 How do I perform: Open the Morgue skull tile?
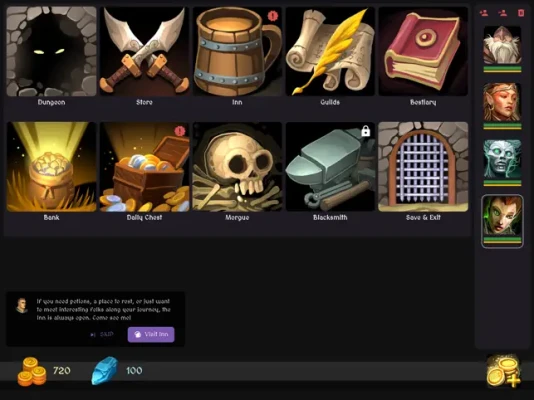[x=237, y=167]
